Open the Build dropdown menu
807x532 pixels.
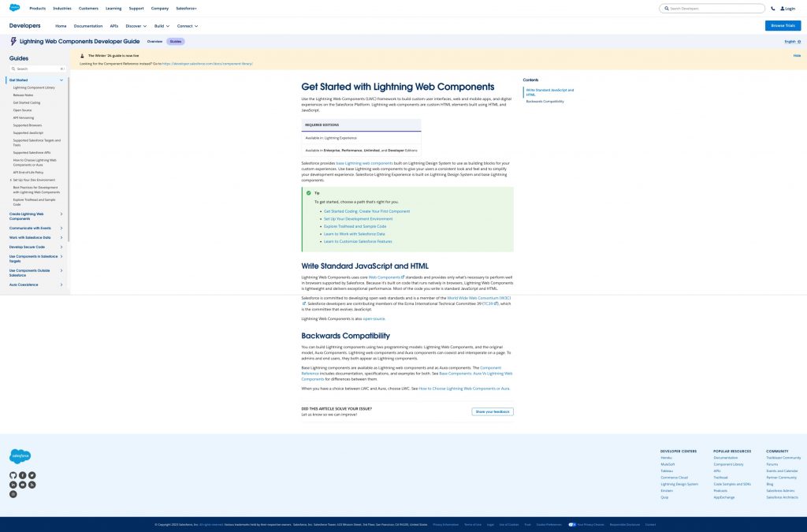162,26
